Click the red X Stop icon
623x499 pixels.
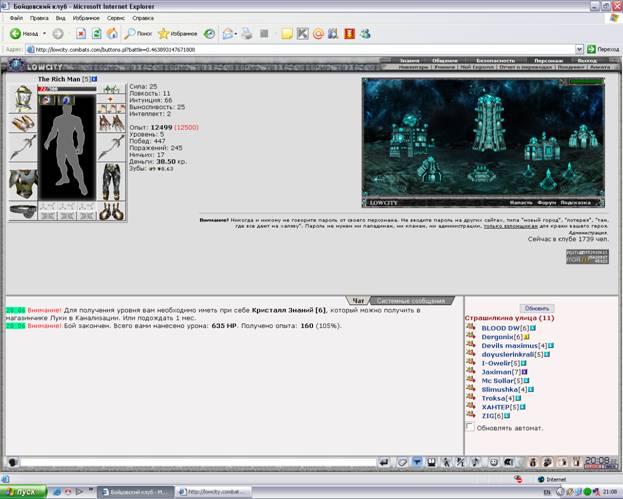(x=81, y=34)
